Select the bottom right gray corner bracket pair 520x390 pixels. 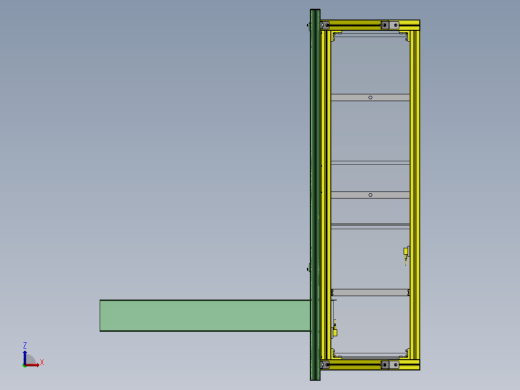pyautogui.click(x=390, y=365)
